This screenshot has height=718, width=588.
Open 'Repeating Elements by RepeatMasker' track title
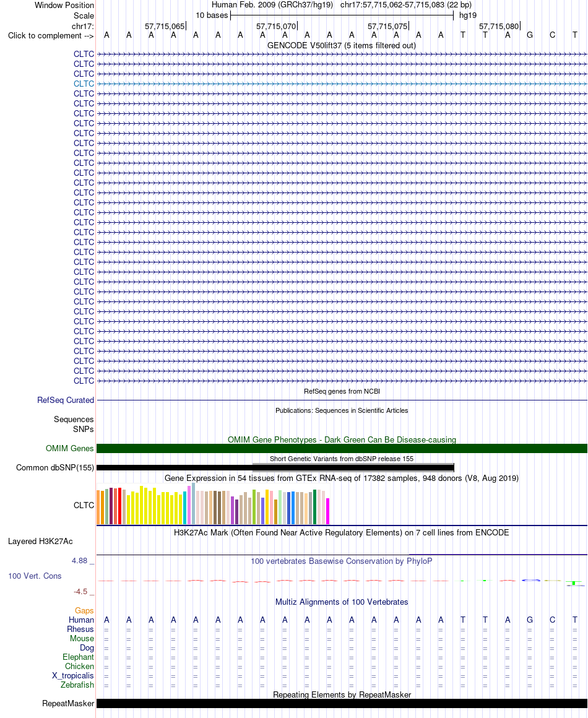click(x=342, y=694)
